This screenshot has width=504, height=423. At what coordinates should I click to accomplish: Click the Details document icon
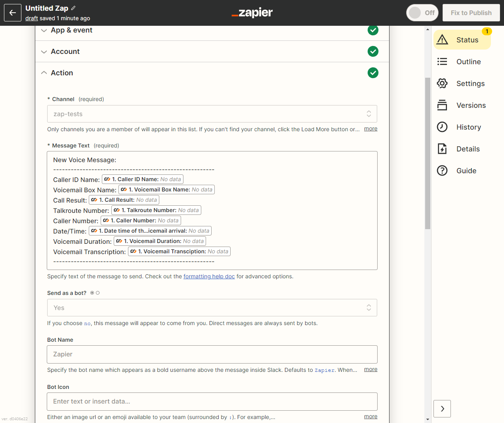tap(442, 149)
